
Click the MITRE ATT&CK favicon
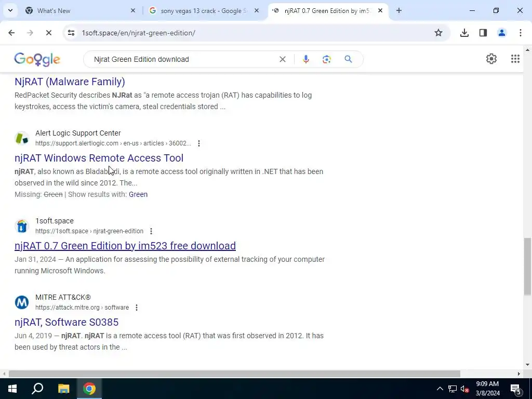[22, 302]
